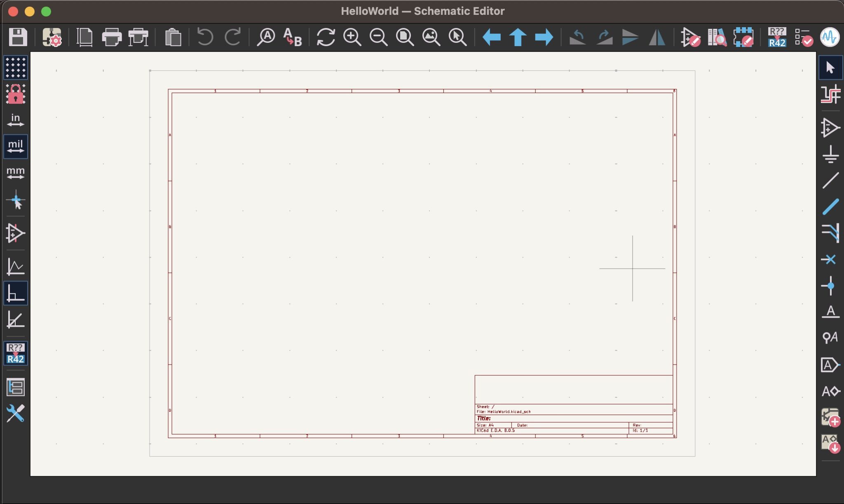Select the Add Junction tool
The image size is (844, 504).
pyautogui.click(x=830, y=286)
